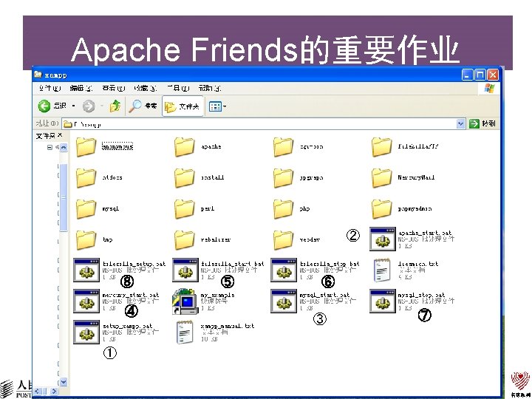Viewport: 532px width, 399px height.
Task: Click the Forward navigation arrow
Action: (x=89, y=106)
